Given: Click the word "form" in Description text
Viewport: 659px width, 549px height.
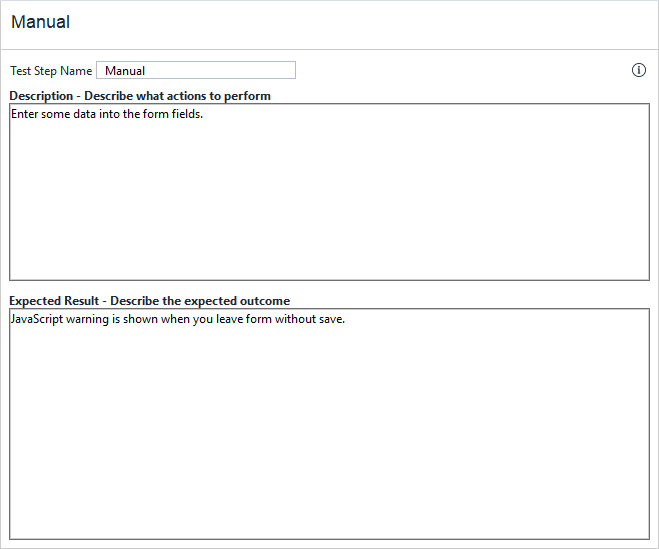Looking at the screenshot, I should (x=150, y=114).
